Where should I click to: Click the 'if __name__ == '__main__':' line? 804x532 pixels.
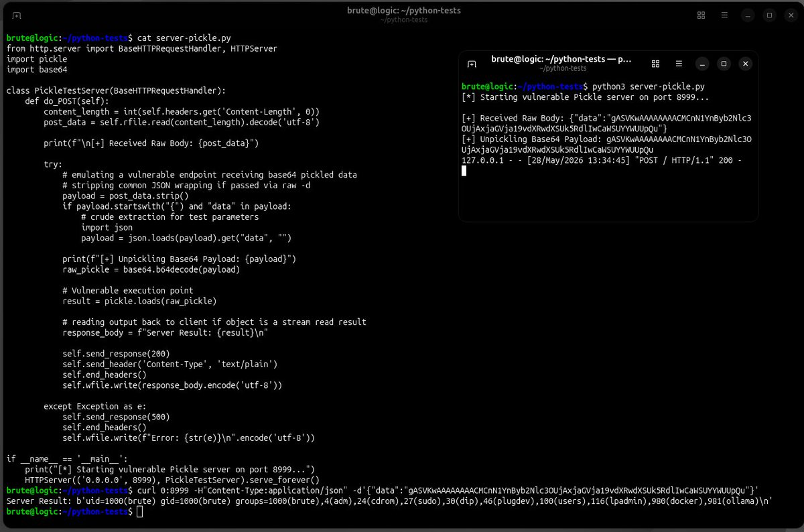click(67, 458)
